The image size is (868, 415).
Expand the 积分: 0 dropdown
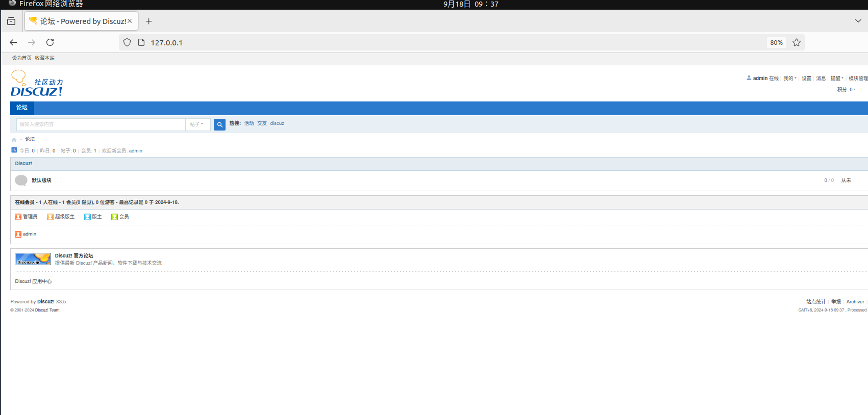click(x=847, y=90)
